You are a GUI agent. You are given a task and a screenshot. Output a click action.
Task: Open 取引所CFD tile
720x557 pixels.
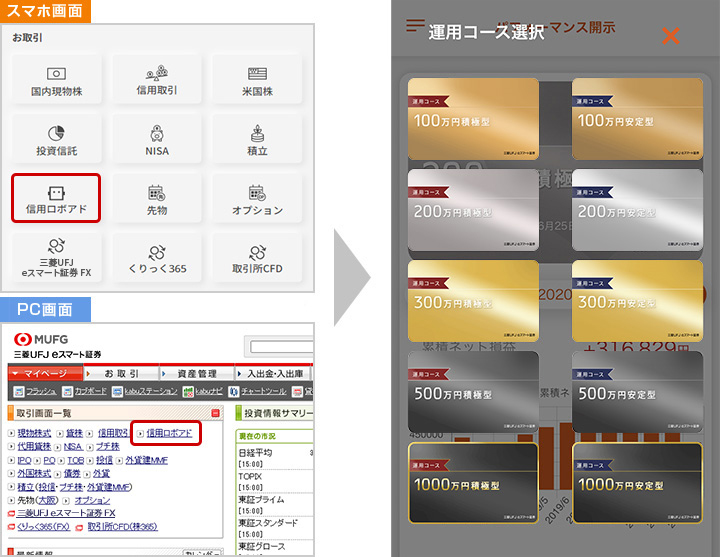pyautogui.click(x=257, y=258)
